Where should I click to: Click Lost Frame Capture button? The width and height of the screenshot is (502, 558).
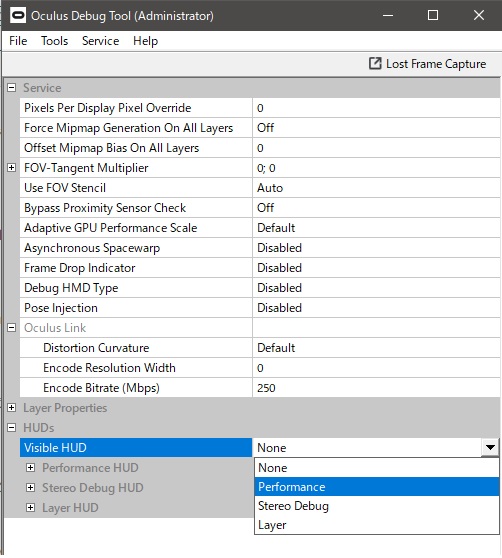428,64
